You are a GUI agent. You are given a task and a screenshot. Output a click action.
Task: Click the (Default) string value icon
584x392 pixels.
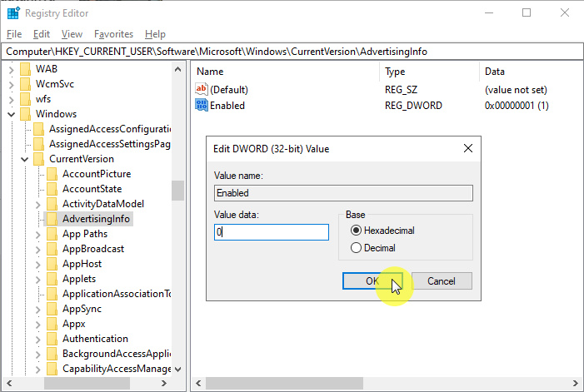click(x=201, y=89)
